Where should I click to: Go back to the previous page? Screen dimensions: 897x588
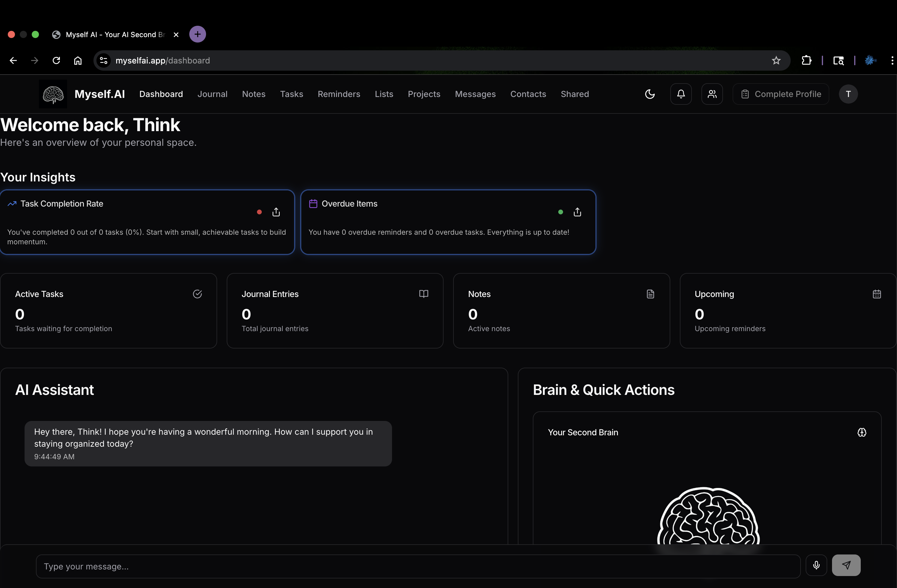pyautogui.click(x=13, y=61)
